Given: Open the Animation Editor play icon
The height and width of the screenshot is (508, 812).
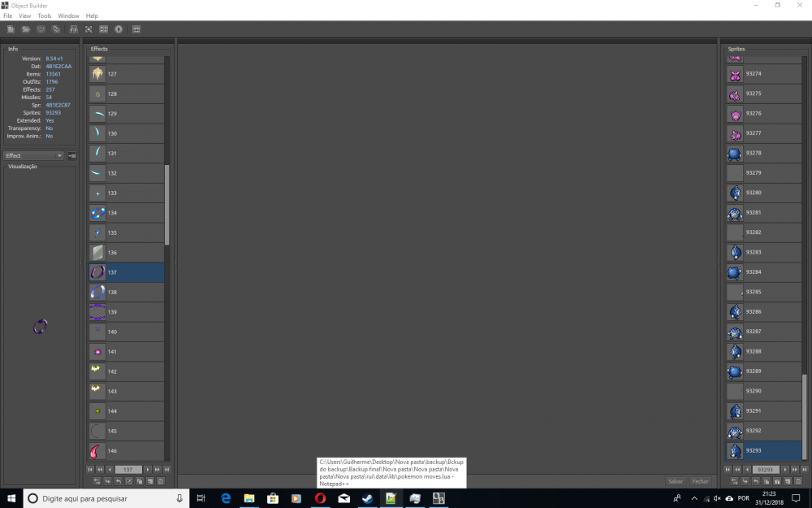Looking at the screenshot, I should (x=119, y=29).
